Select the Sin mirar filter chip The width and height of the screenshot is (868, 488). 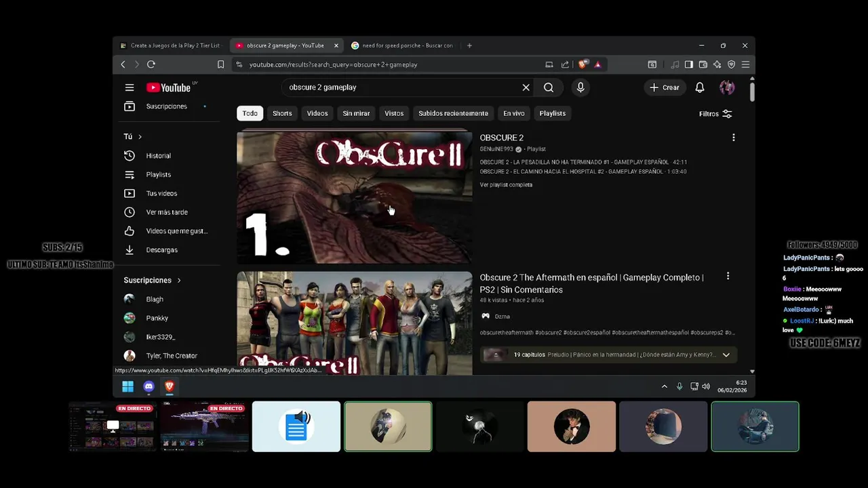356,113
